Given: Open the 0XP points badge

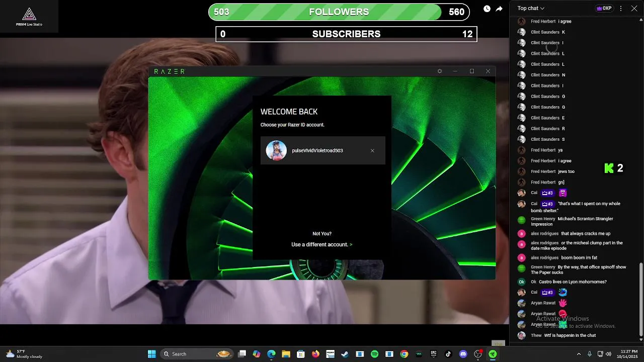Looking at the screenshot, I should [604, 8].
